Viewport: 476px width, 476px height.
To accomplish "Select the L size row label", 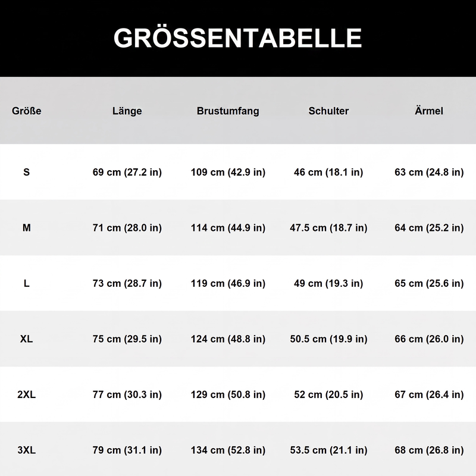I will 26,283.
